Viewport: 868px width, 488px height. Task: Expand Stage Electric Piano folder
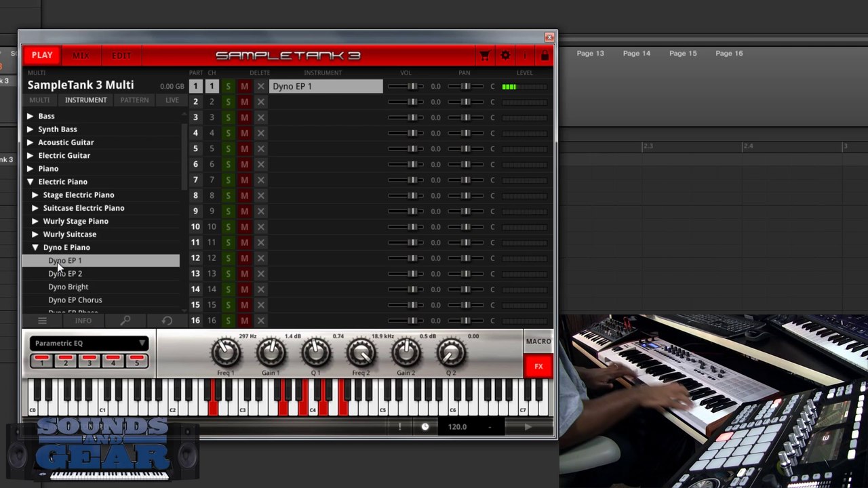pos(35,195)
